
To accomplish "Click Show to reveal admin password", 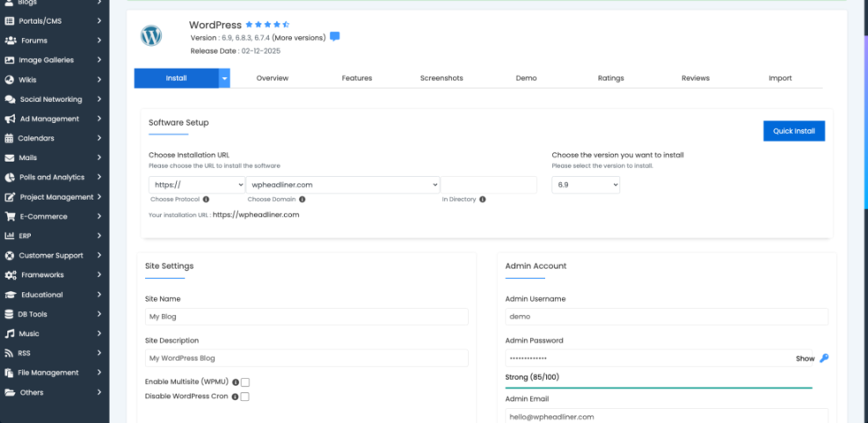I will pos(805,359).
